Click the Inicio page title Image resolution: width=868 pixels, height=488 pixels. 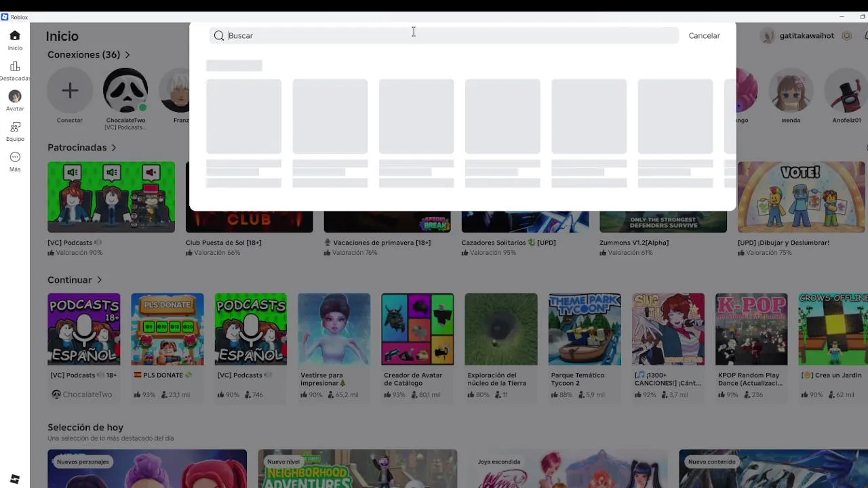(62, 36)
